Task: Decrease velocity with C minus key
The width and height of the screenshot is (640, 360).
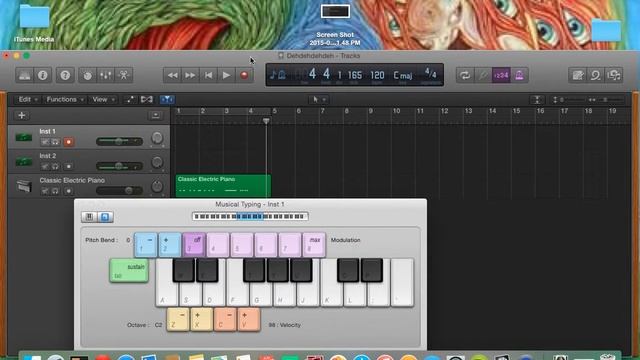Action: tap(225, 319)
